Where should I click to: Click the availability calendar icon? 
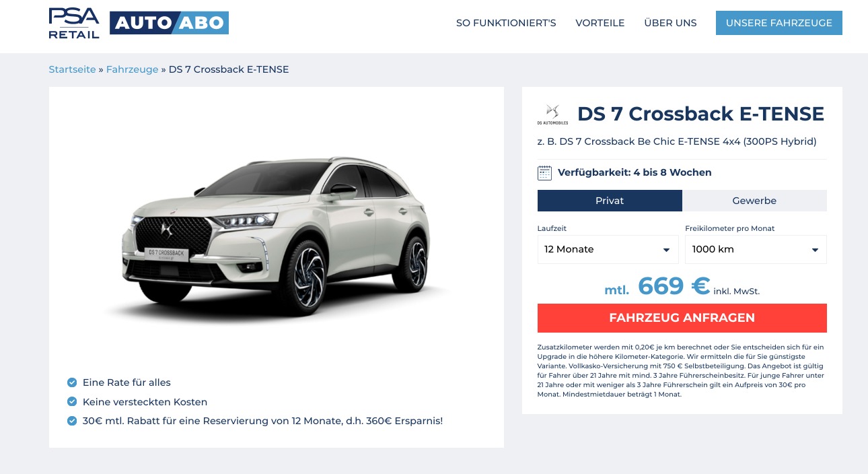(544, 172)
